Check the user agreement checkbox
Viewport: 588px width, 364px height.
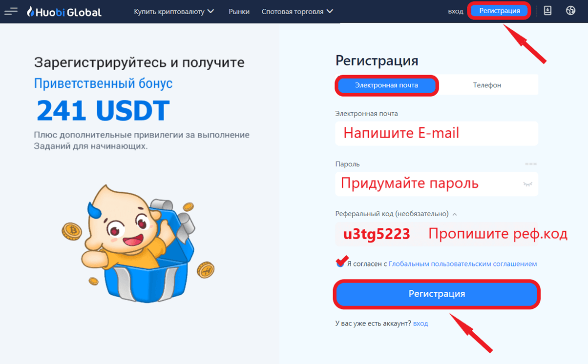tap(340, 263)
